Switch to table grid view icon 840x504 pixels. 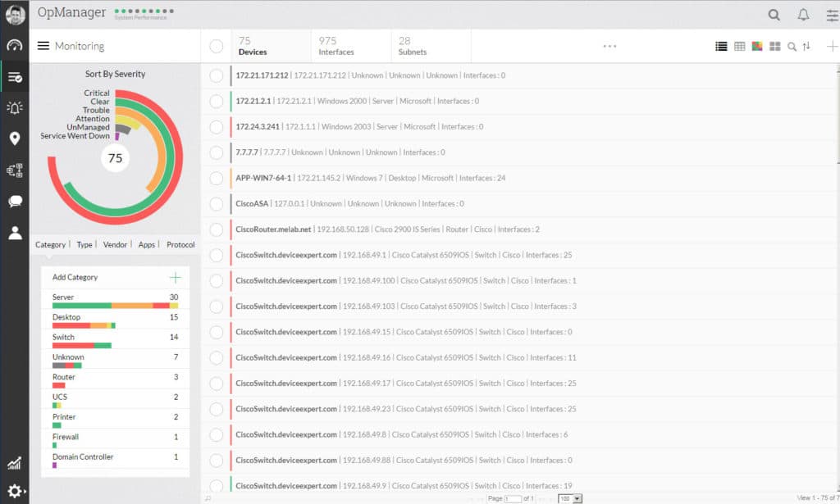740,47
